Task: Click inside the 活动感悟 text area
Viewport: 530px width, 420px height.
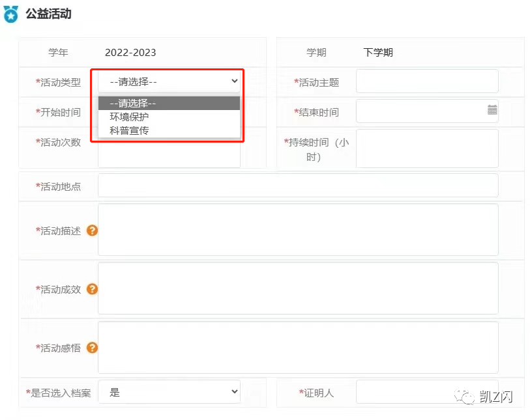Action: coord(297,347)
